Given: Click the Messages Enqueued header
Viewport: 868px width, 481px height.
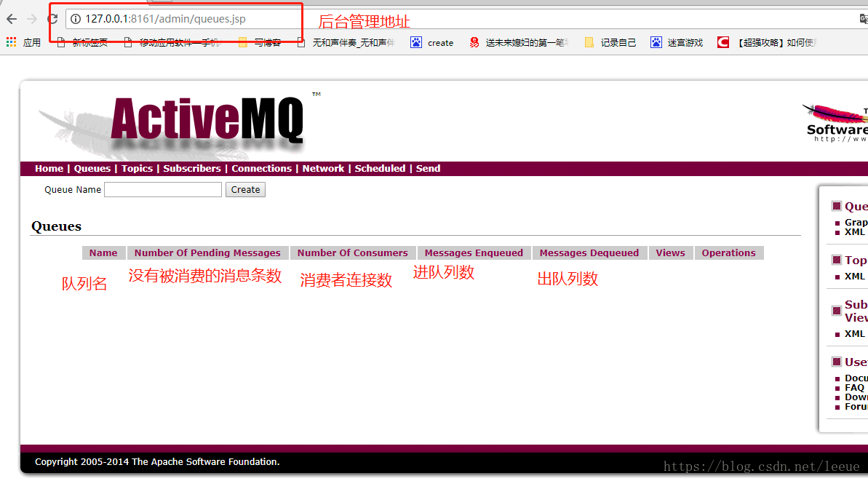Looking at the screenshot, I should point(474,253).
